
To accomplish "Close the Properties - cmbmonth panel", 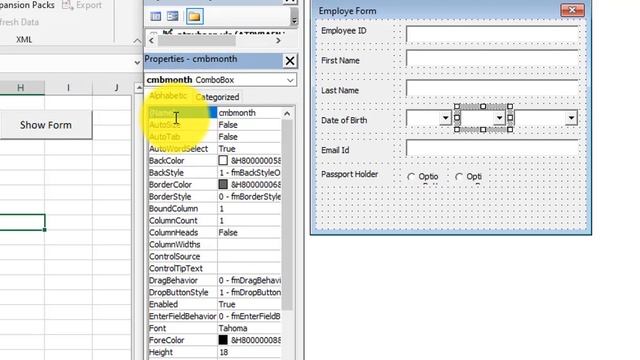I will click(290, 61).
